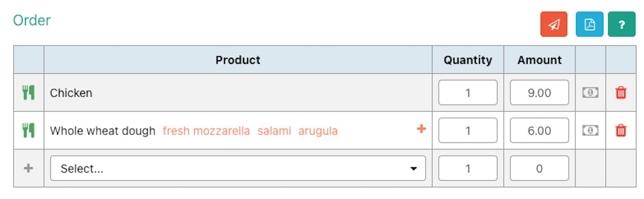Screen dimensions: 644x199
Task: Click the dropdown arrow in the product selector
Action: pos(413,169)
